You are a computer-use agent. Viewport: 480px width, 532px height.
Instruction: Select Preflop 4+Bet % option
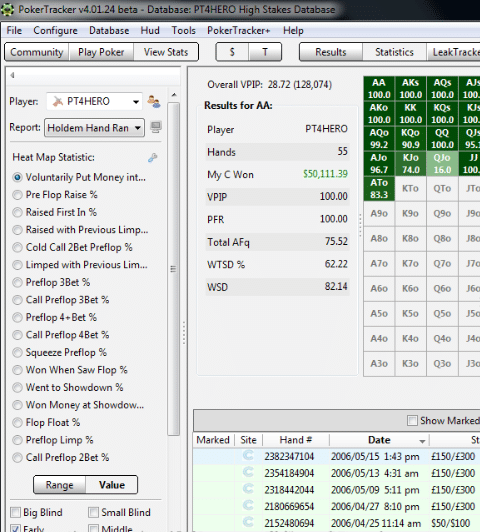coord(17,318)
